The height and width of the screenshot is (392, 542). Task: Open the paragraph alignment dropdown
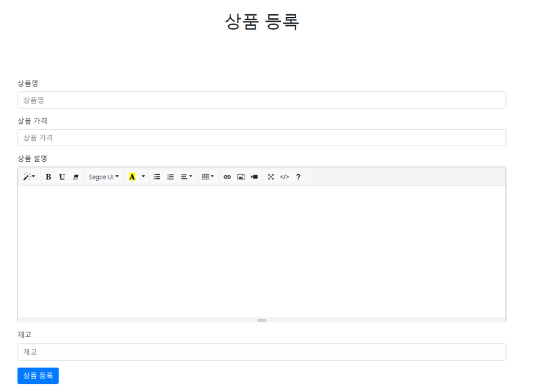tap(186, 177)
